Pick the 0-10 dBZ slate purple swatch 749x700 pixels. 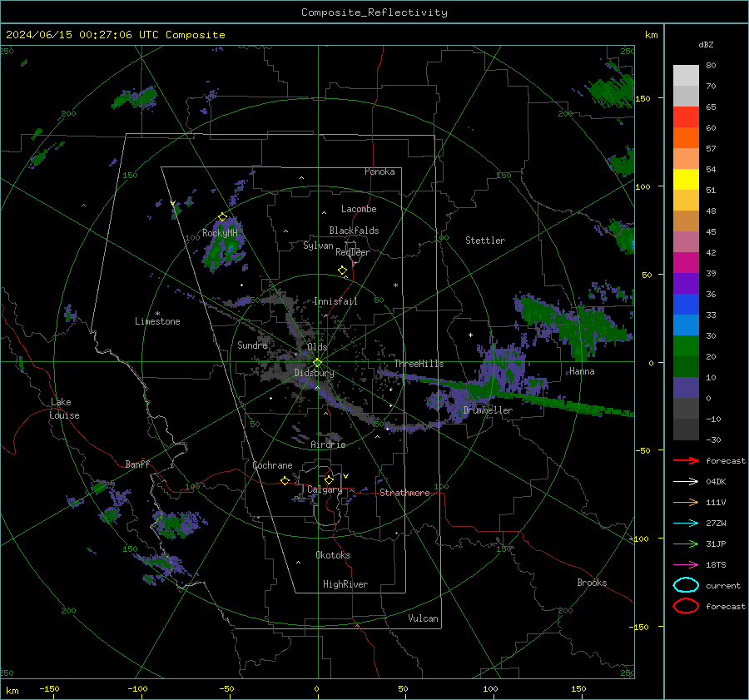click(686, 388)
